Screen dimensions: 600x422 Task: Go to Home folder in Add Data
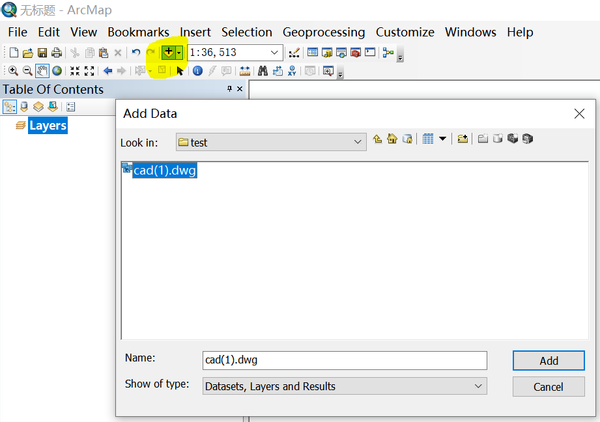[x=392, y=139]
